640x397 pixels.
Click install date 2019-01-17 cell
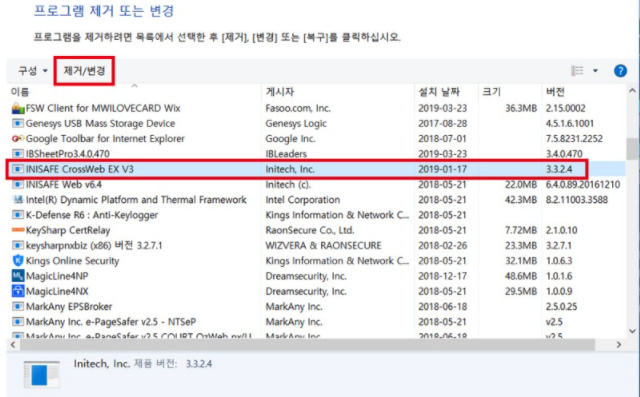[x=442, y=169]
